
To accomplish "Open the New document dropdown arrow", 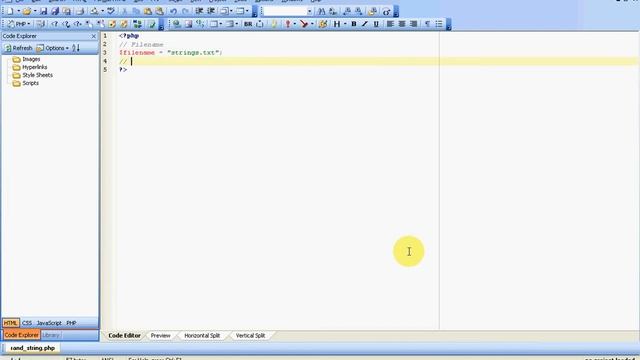I will (18, 11).
